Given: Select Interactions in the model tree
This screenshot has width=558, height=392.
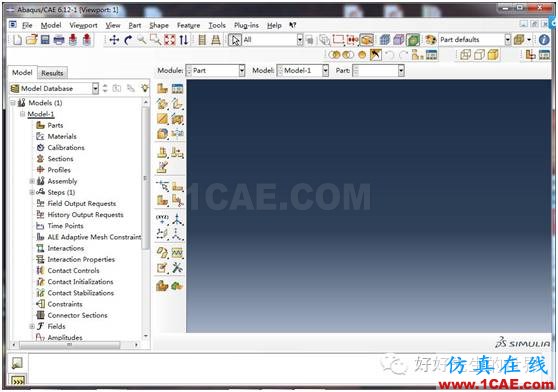Looking at the screenshot, I should 65,248.
